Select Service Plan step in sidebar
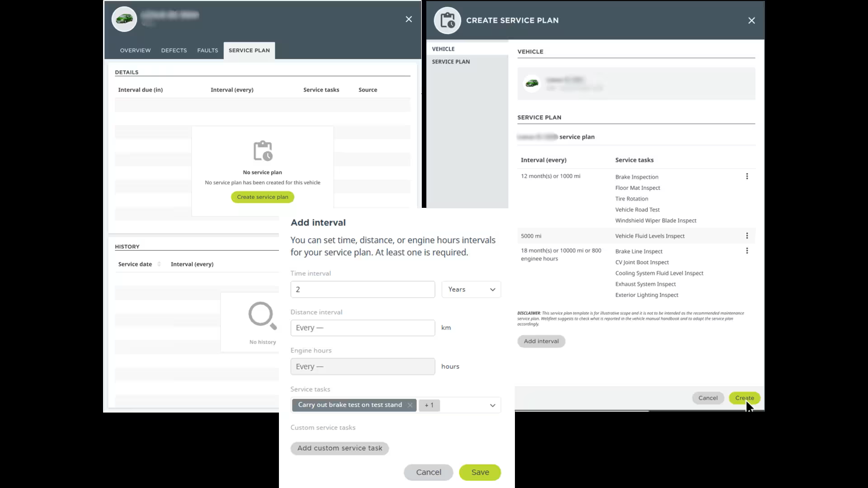Viewport: 868px width, 488px height. (x=451, y=61)
